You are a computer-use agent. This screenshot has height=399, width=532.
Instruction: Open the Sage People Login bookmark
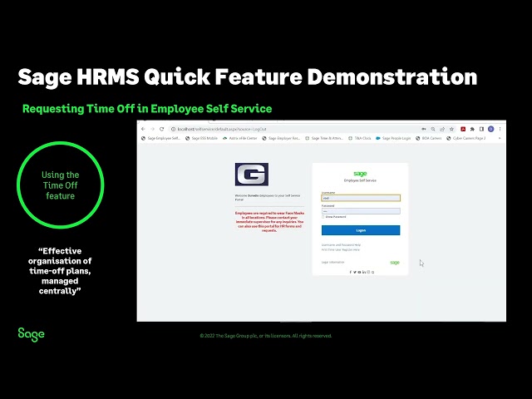[393, 139]
